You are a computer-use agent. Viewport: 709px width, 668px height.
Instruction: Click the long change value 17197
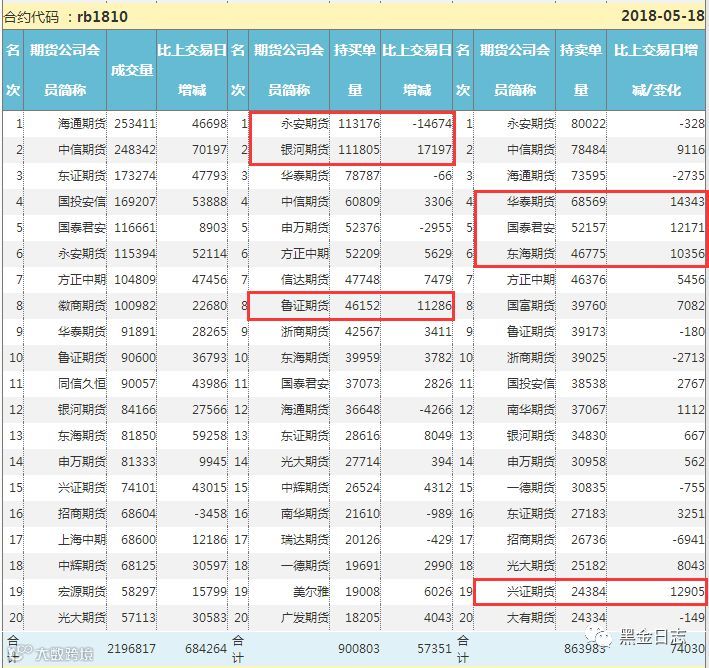(434, 150)
